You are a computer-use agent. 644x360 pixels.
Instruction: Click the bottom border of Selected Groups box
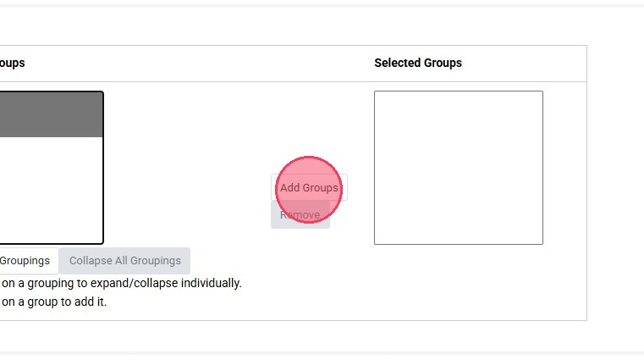[x=458, y=244]
